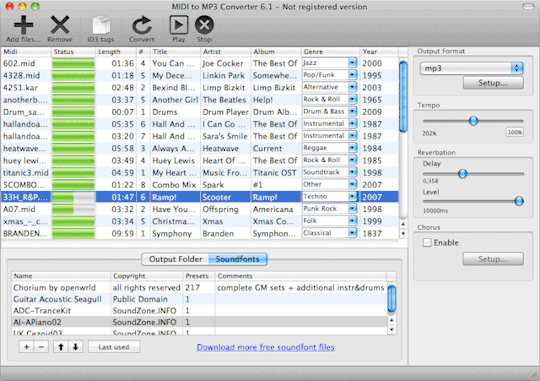Click the Drum Player artist cell
Screen dimensions: 540x381
(226, 112)
